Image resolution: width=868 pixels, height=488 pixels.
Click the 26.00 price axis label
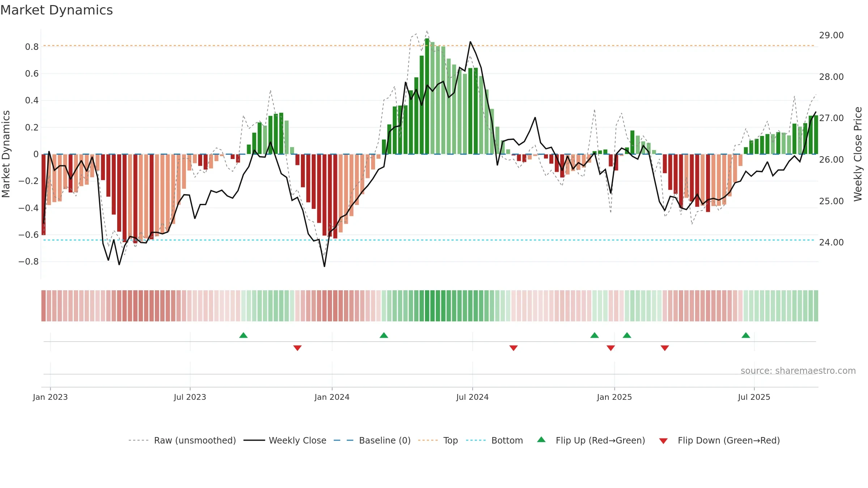point(831,159)
